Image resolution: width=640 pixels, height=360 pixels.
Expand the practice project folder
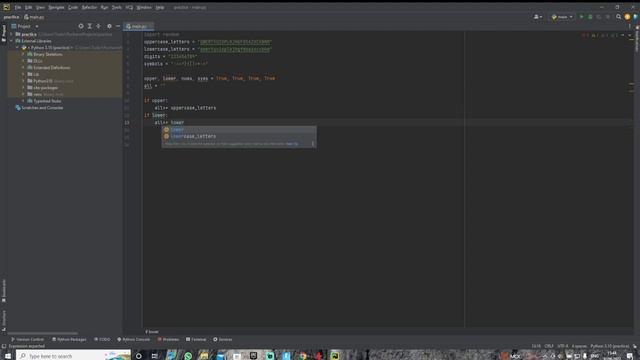[11, 34]
